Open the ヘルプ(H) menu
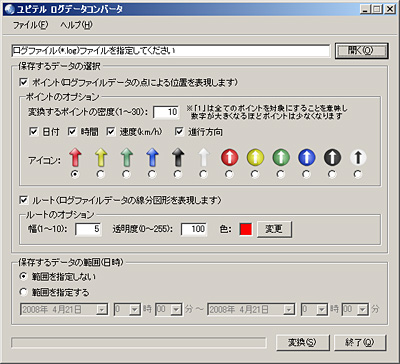The height and width of the screenshot is (364, 400). (76, 25)
